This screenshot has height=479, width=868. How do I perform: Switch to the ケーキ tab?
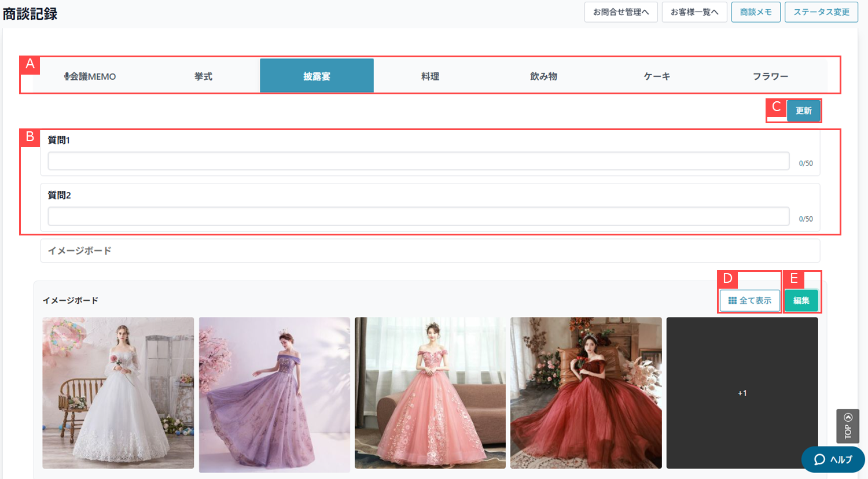657,76
